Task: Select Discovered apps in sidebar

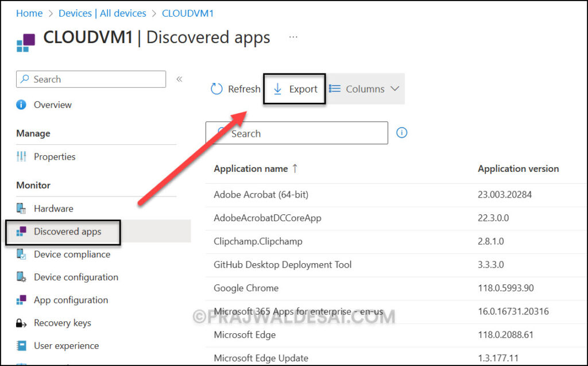Action: click(x=68, y=232)
